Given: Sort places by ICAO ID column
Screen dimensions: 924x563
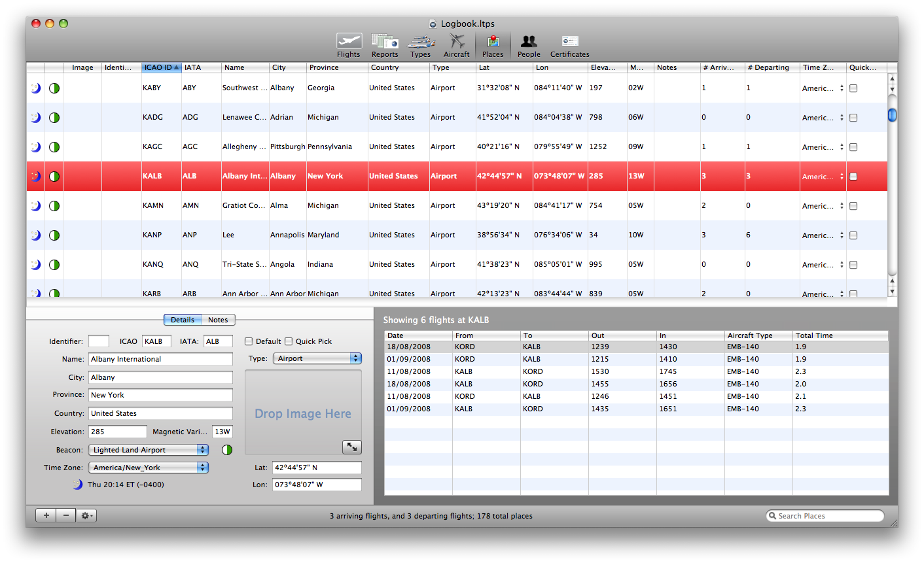Looking at the screenshot, I should (161, 67).
